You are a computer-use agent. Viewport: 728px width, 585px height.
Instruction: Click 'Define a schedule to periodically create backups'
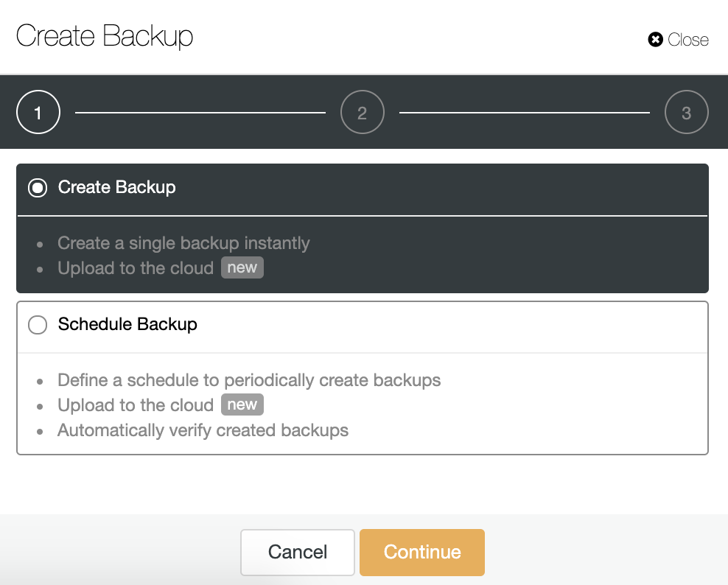[249, 380]
